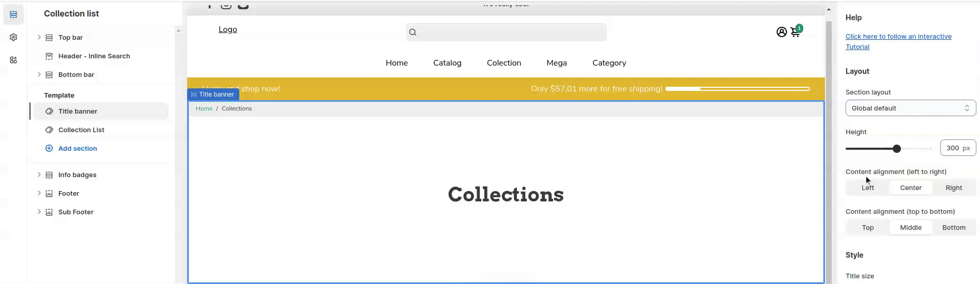Open the Catalog menu item
This screenshot has height=284, width=980.
point(447,63)
